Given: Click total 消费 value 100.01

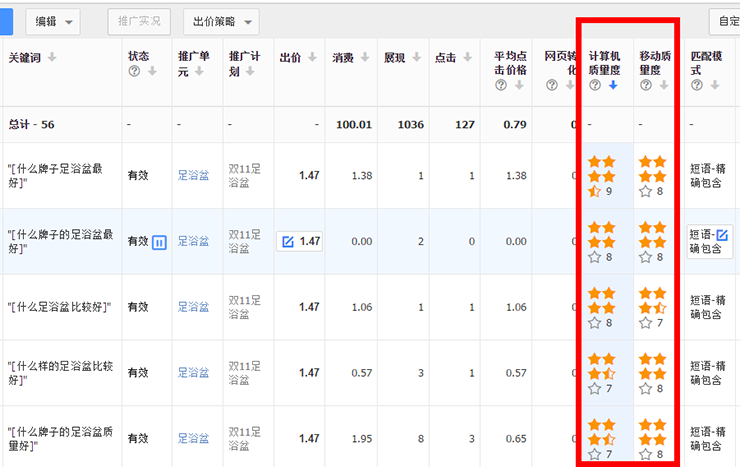Looking at the screenshot, I should click(x=354, y=125).
